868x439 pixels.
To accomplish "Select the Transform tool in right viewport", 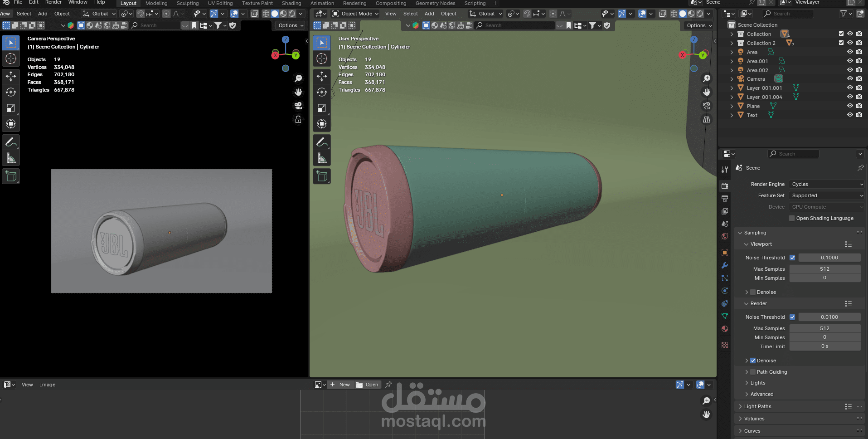I will pyautogui.click(x=322, y=124).
